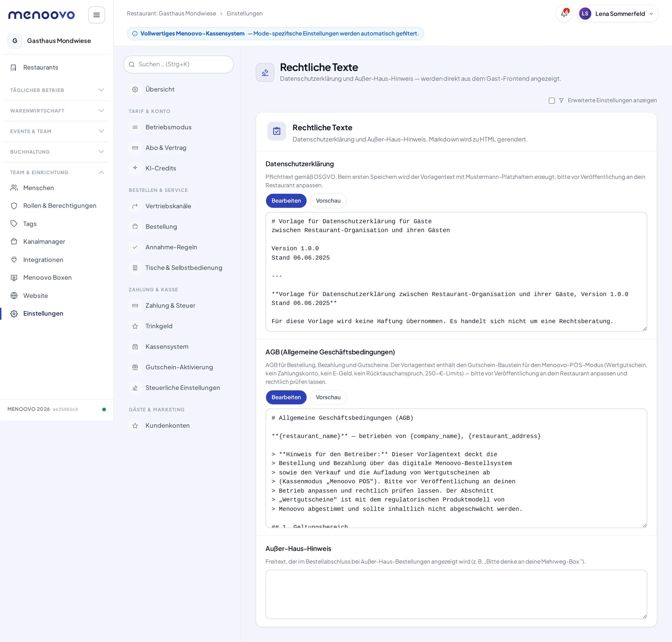Switch AGB section to Vorschau tab
Viewport: 672px width, 642px height.
[328, 397]
